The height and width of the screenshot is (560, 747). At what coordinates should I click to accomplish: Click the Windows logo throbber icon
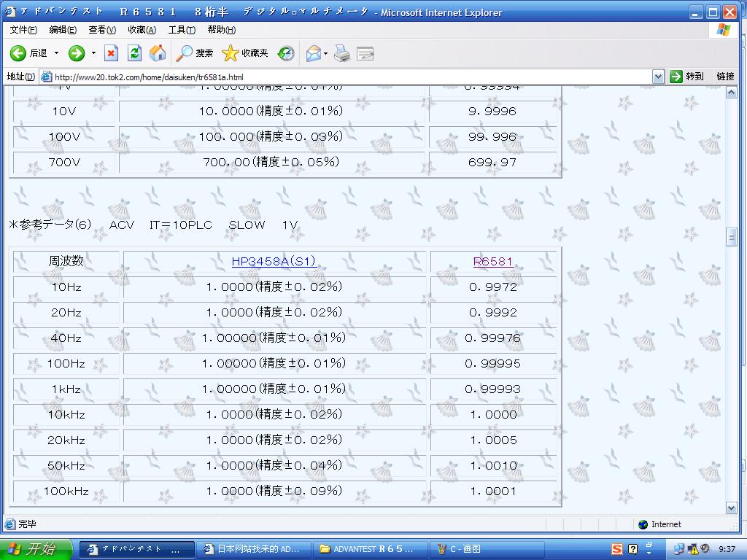[x=723, y=29]
